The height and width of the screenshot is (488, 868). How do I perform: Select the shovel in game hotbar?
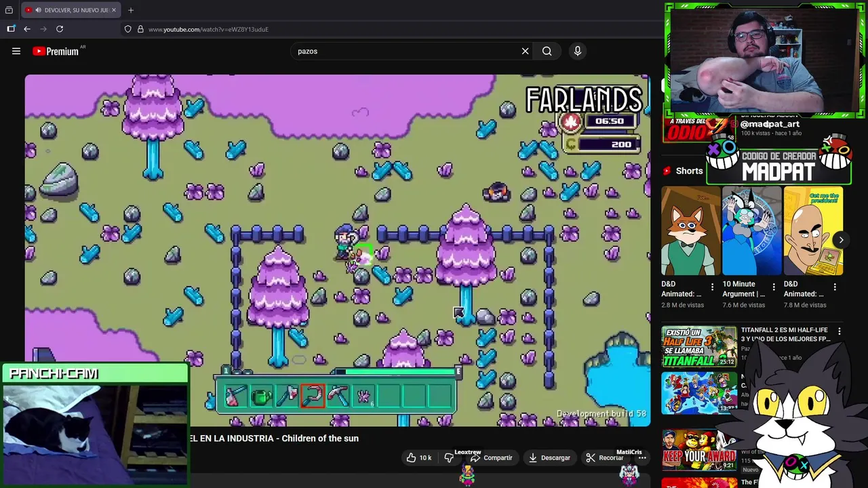tap(234, 396)
